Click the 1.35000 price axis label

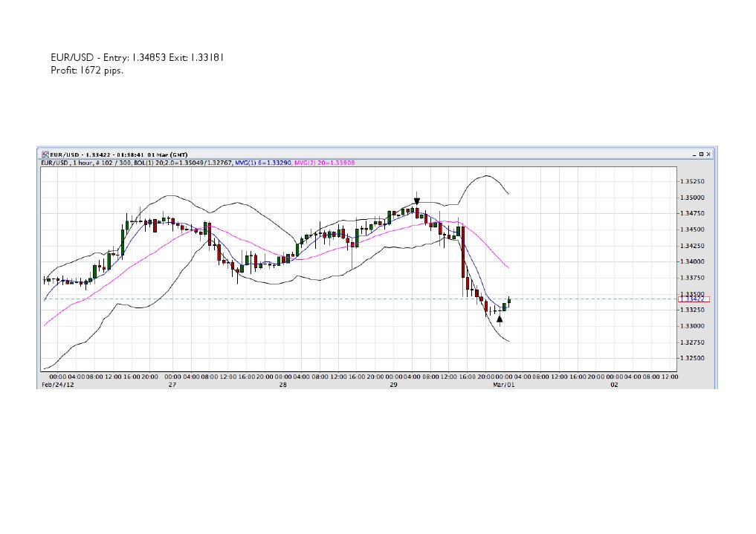click(x=692, y=198)
